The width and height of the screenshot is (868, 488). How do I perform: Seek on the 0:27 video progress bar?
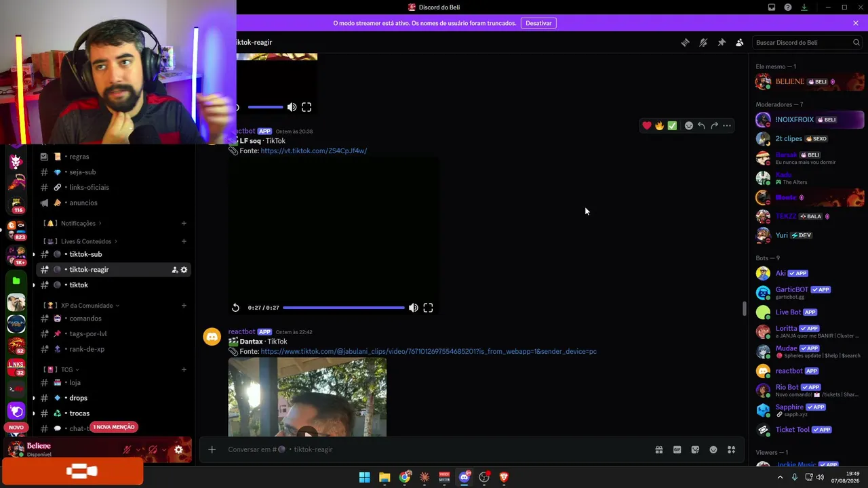coord(344,308)
